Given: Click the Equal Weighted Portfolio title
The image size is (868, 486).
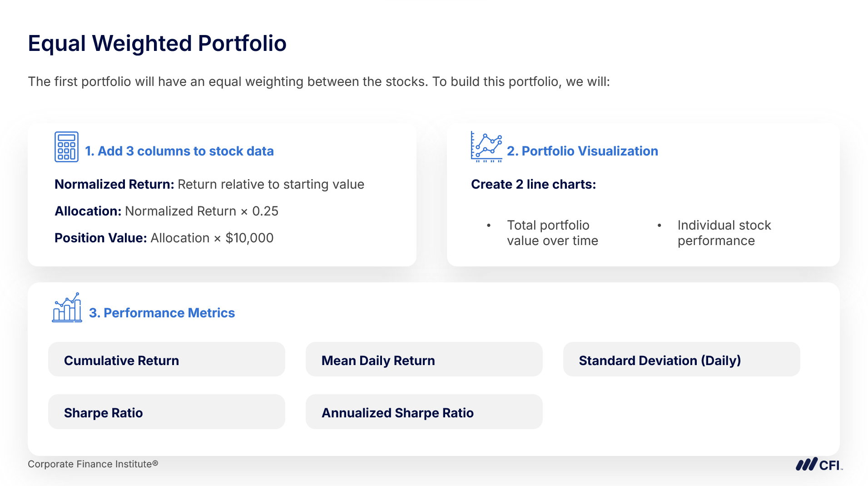Looking at the screenshot, I should pos(157,44).
